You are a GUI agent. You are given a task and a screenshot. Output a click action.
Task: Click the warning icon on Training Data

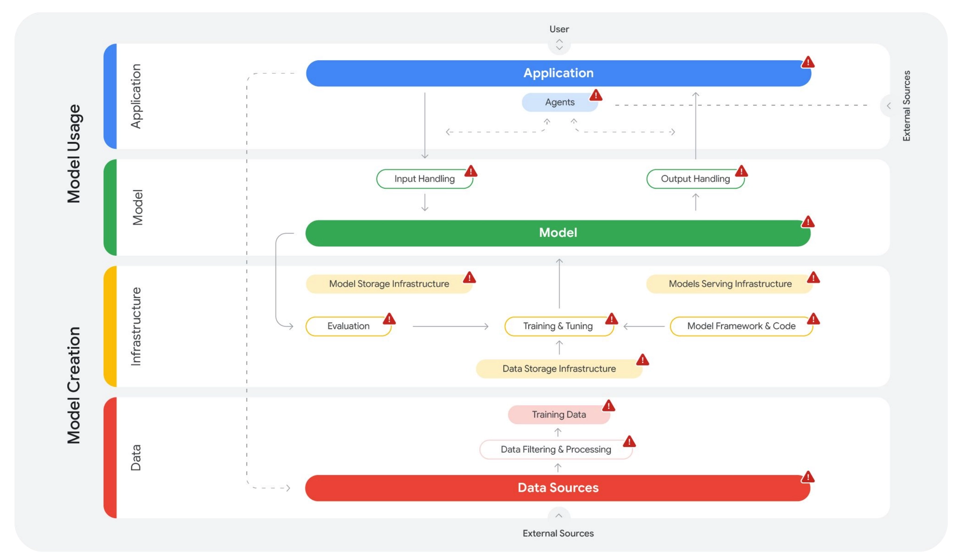608,405
